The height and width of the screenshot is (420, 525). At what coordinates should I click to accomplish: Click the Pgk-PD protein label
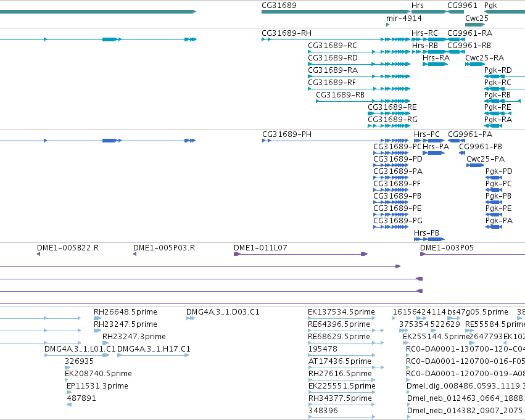(x=499, y=171)
